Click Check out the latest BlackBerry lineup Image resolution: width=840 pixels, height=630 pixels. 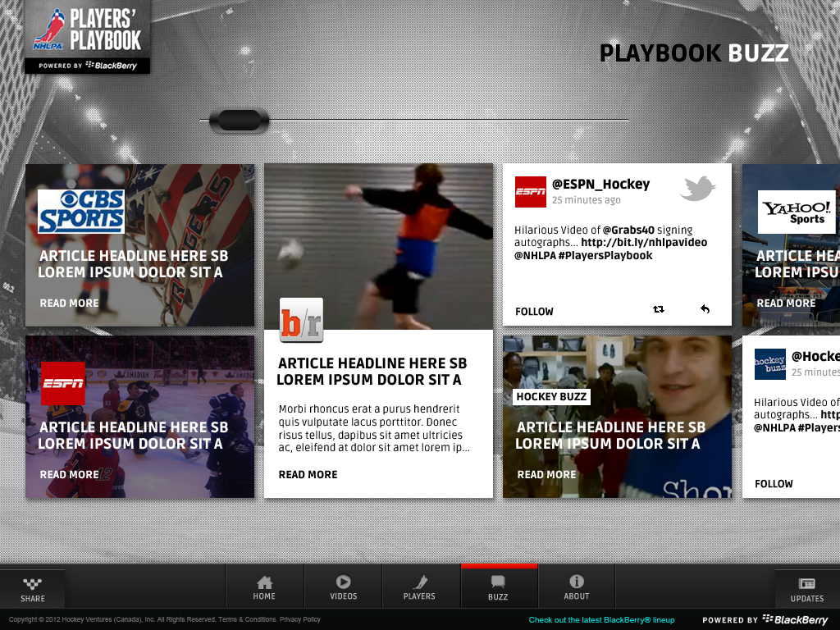click(601, 620)
